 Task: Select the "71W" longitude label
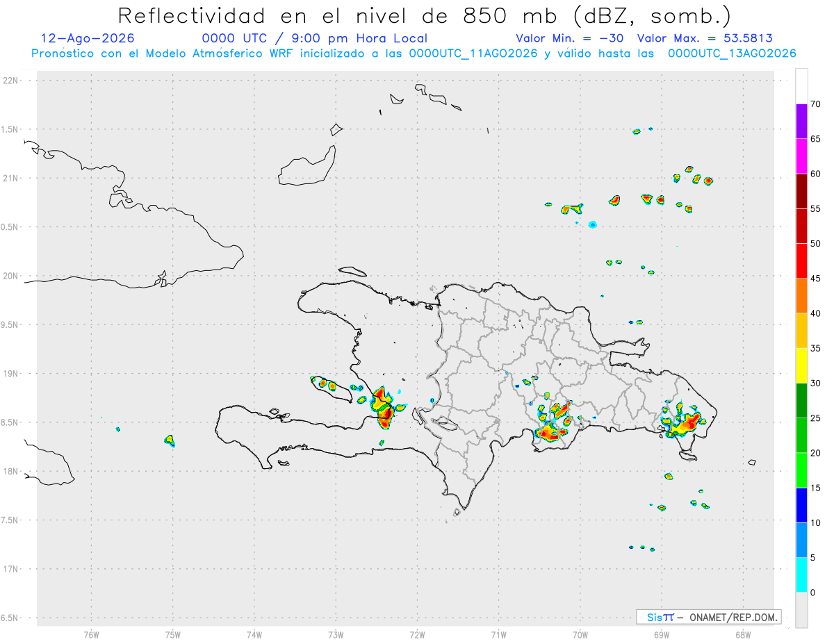click(x=498, y=634)
